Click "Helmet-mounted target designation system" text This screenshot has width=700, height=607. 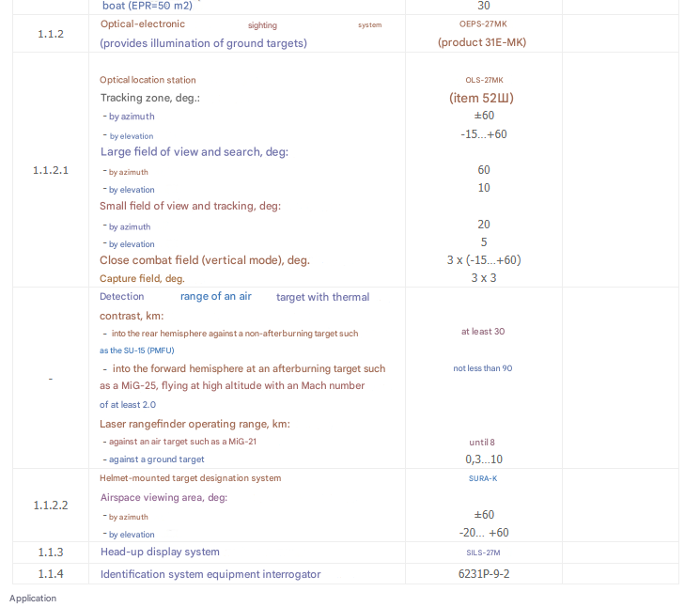[x=190, y=478]
